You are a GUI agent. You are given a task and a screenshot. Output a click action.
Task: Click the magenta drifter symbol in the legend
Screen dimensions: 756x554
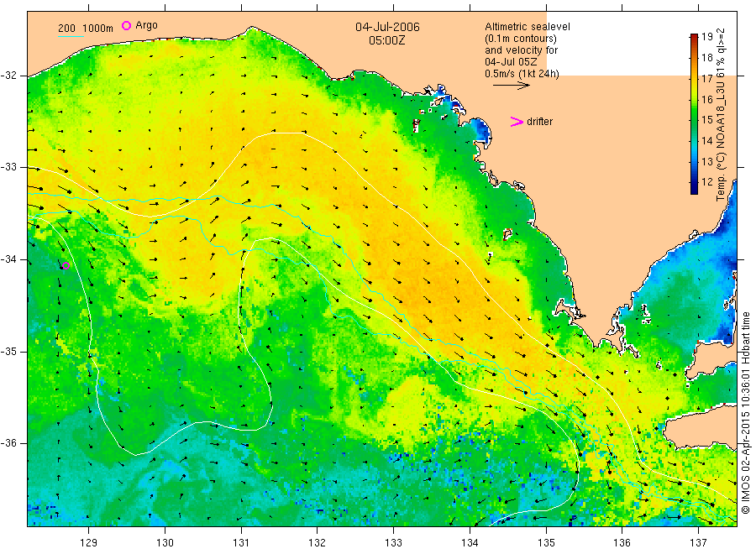[517, 122]
